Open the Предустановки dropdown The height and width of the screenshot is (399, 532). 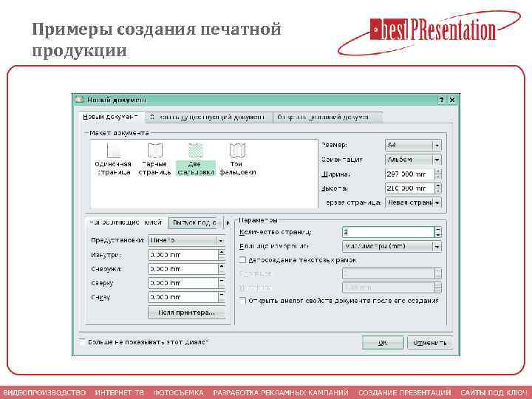pyautogui.click(x=187, y=240)
